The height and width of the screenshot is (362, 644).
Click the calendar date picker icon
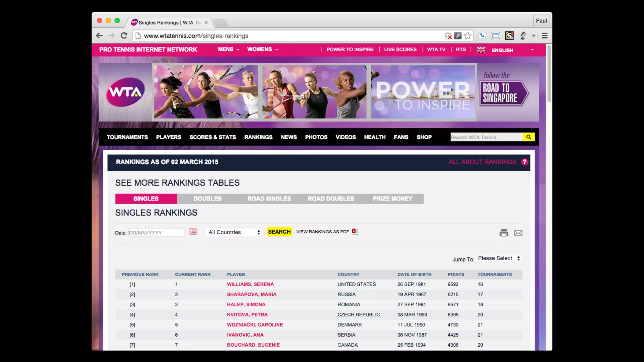point(193,232)
